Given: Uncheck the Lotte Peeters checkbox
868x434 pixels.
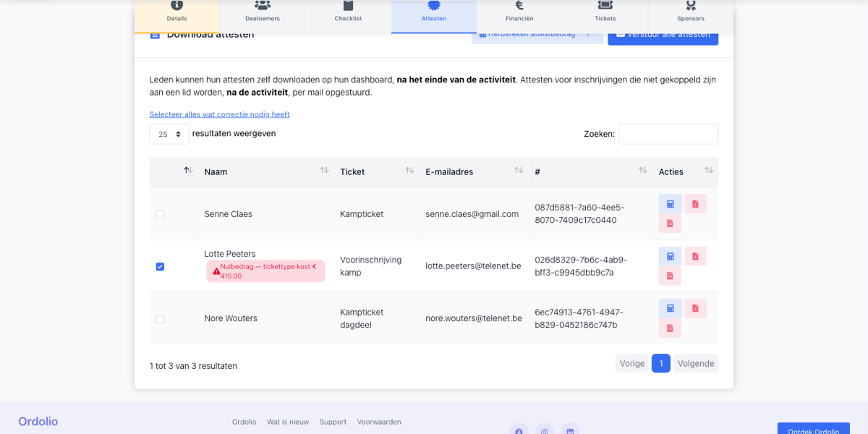Looking at the screenshot, I should [x=160, y=267].
